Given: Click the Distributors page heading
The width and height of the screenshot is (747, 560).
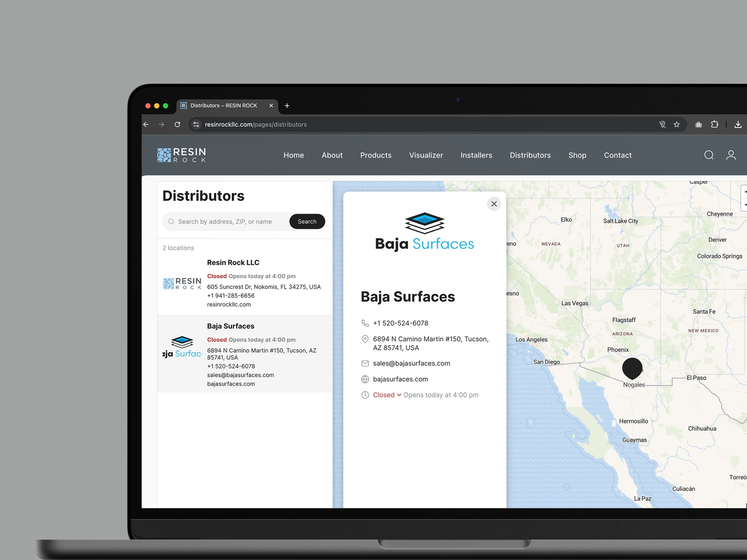Looking at the screenshot, I should [203, 196].
